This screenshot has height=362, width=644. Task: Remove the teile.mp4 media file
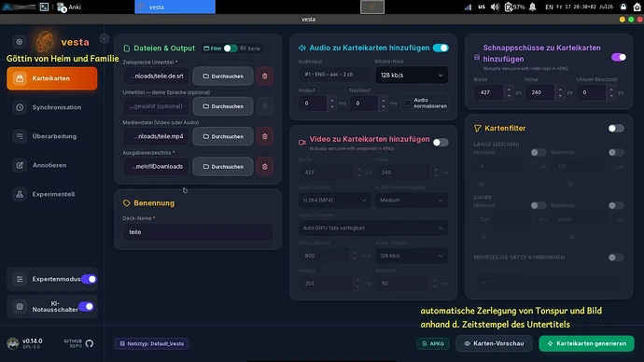(x=265, y=136)
